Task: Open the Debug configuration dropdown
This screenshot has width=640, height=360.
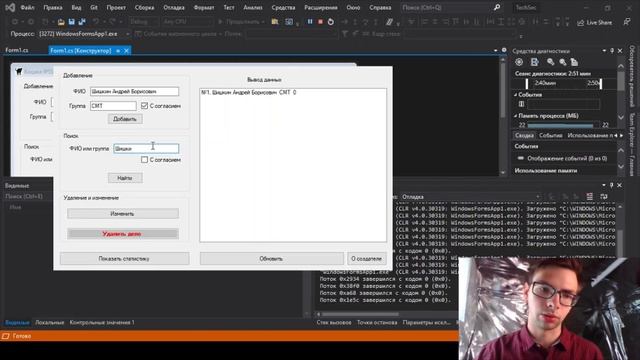Action: [x=144, y=22]
